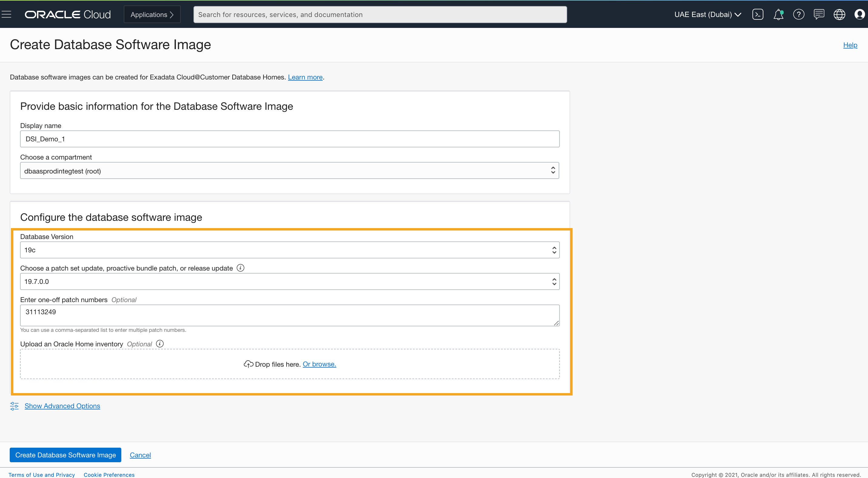Click the Cancel link

point(140,455)
